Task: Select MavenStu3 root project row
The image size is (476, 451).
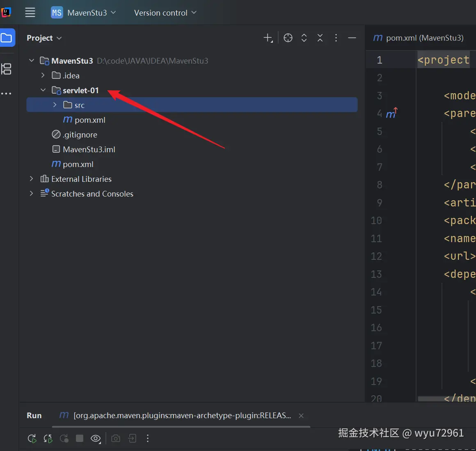Action: 124,61
